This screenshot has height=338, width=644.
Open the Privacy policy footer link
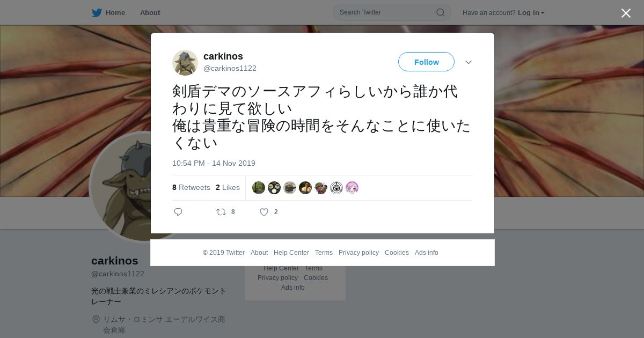(x=358, y=253)
